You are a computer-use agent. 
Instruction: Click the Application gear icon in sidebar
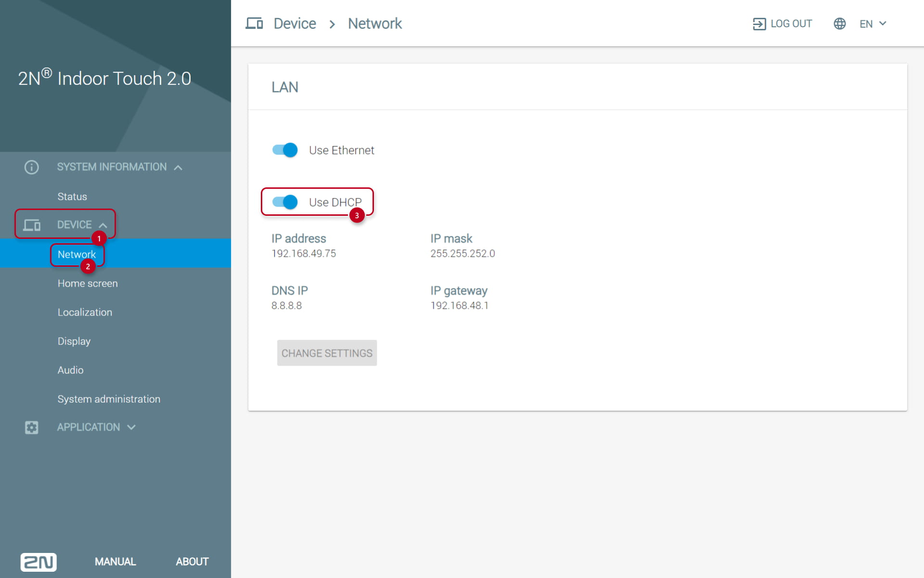coord(32,427)
